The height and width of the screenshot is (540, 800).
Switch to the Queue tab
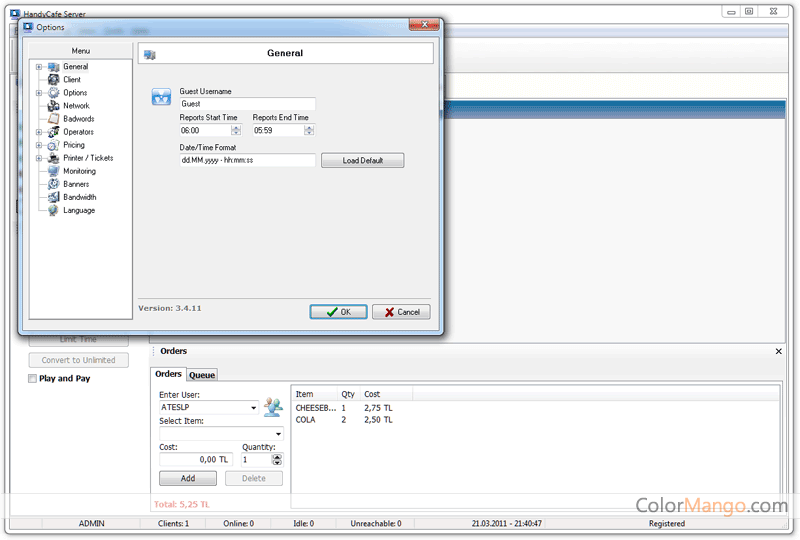click(x=202, y=375)
